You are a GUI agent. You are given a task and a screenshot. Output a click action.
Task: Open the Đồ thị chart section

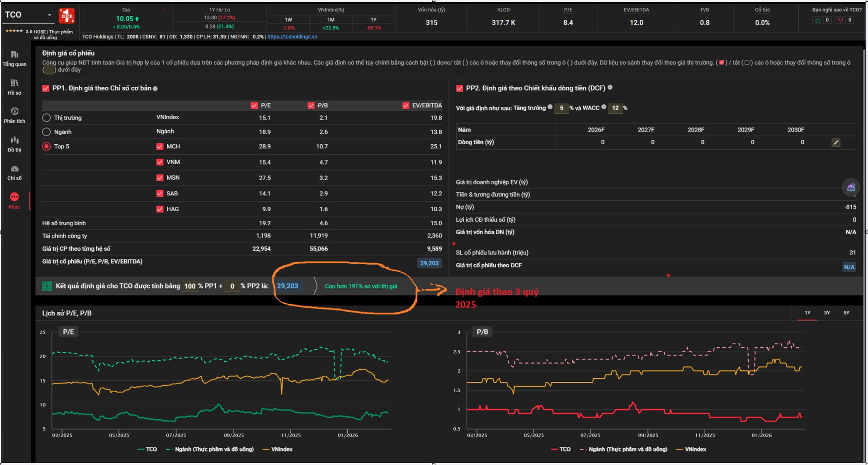[14, 143]
